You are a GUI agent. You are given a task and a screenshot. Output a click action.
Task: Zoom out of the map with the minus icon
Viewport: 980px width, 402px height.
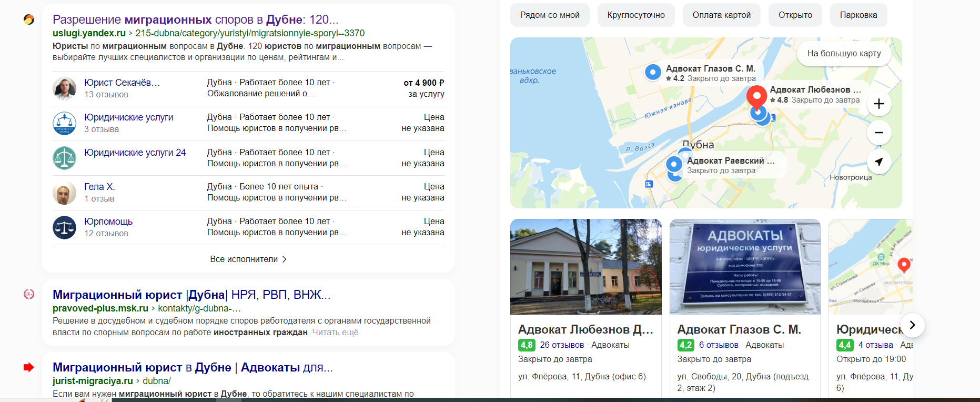878,133
